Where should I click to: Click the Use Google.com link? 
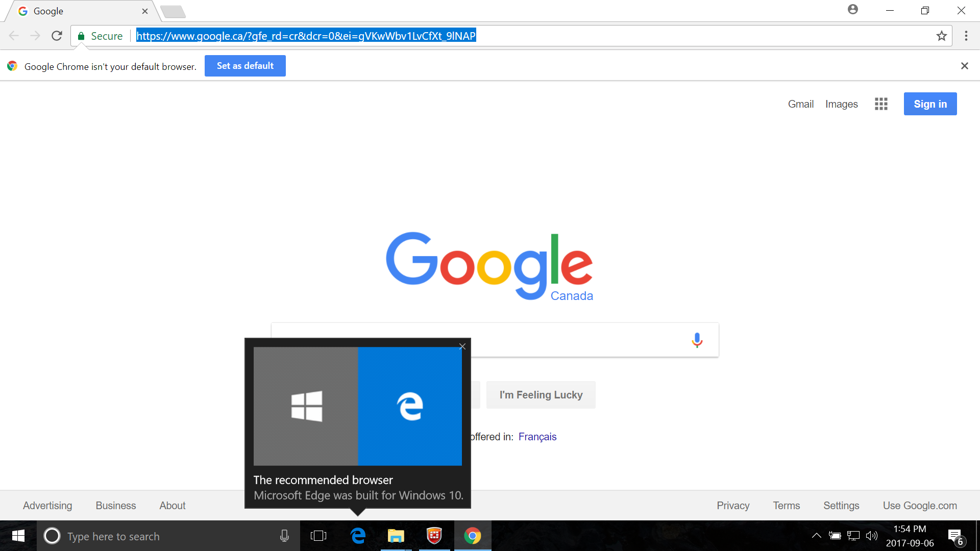pyautogui.click(x=920, y=506)
